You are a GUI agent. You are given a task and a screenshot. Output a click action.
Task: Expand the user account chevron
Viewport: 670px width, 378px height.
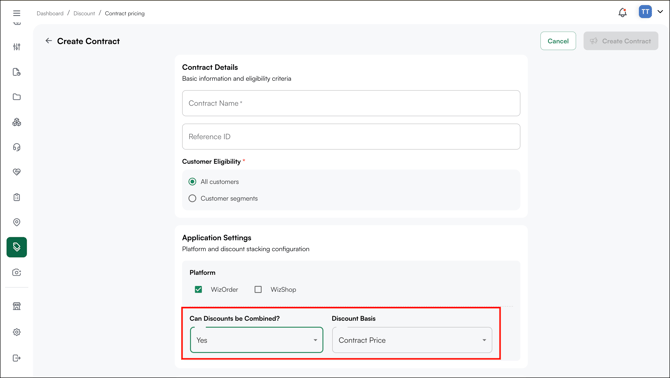[660, 12]
